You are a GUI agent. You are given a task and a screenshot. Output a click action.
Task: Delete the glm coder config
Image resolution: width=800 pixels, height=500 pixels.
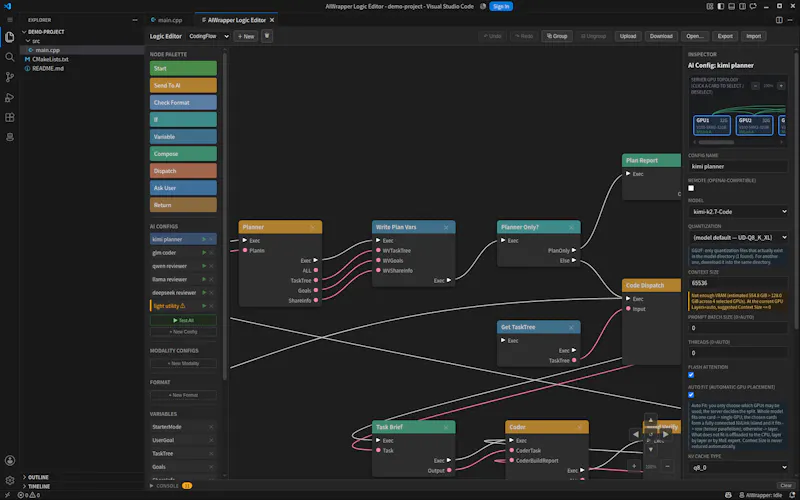211,253
